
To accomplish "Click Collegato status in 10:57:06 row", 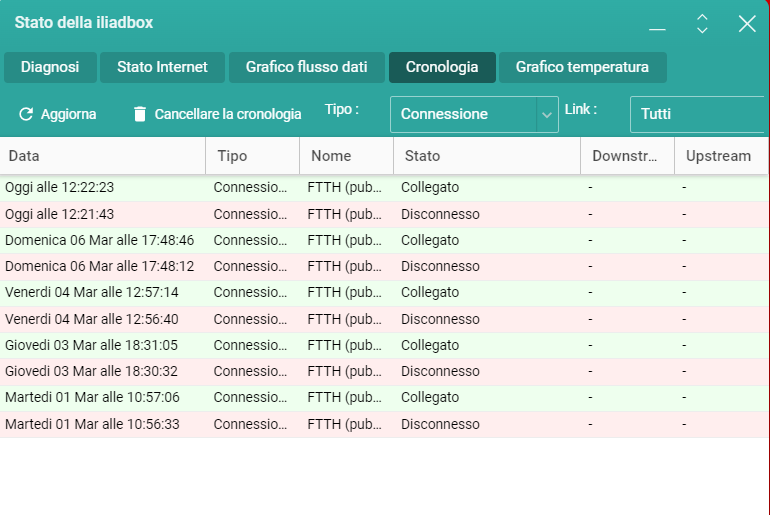I will pyautogui.click(x=430, y=398).
